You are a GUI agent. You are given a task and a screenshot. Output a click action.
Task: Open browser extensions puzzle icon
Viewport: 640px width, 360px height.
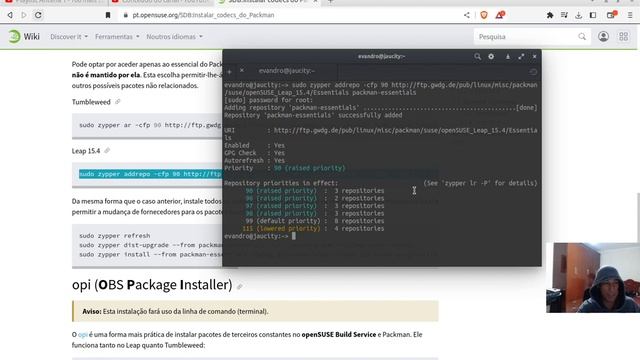coord(550,15)
